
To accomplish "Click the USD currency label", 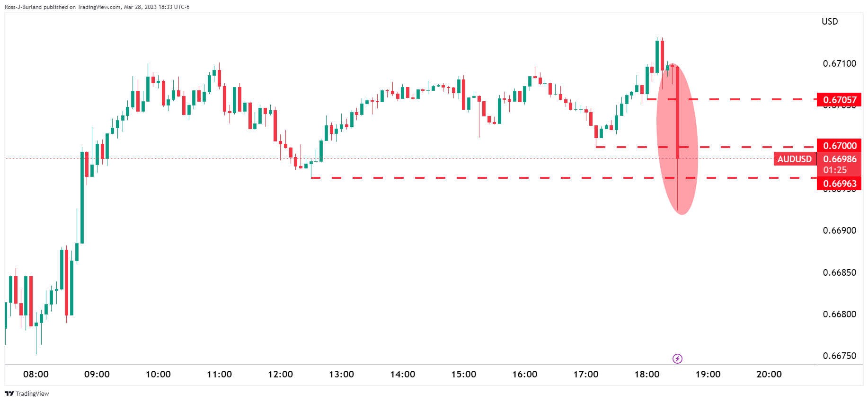I will tap(829, 21).
